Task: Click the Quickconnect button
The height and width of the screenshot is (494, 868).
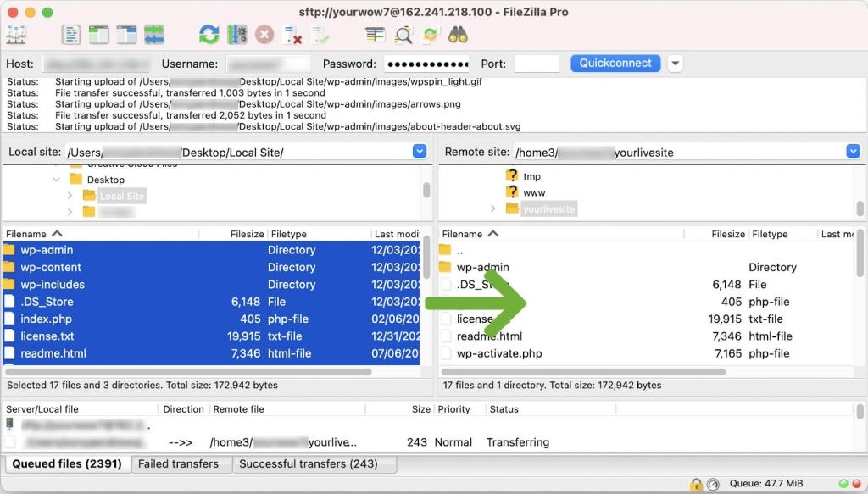Action: tap(615, 64)
